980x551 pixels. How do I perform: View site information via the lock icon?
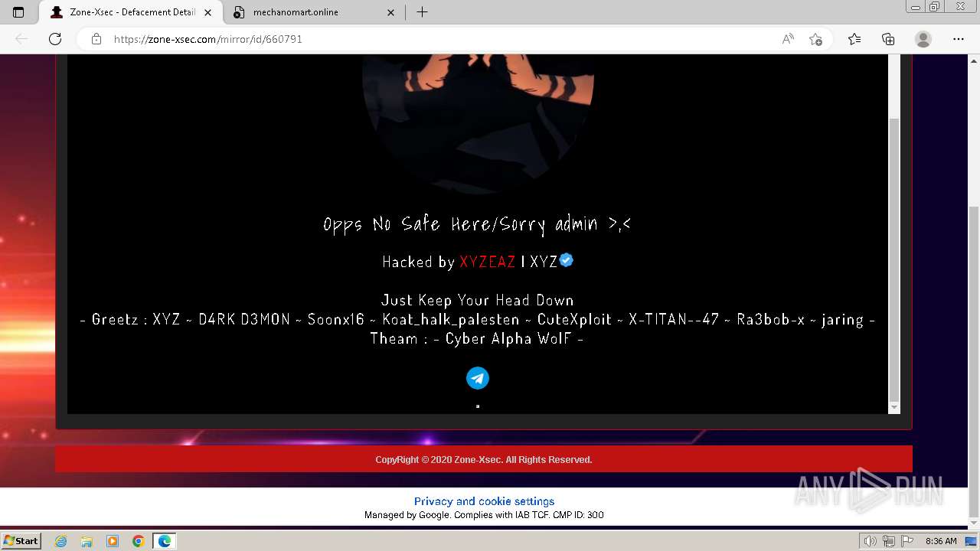click(96, 39)
